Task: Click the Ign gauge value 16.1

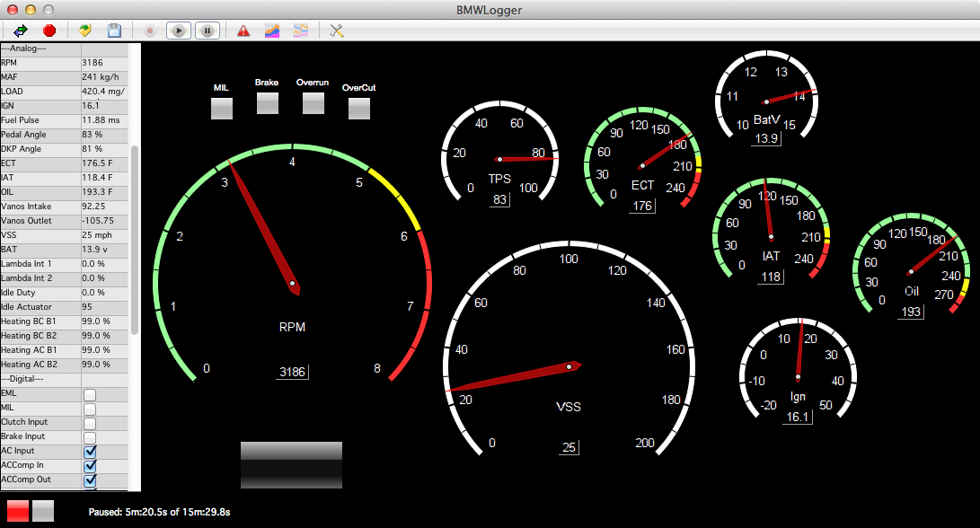Action: coord(798,417)
